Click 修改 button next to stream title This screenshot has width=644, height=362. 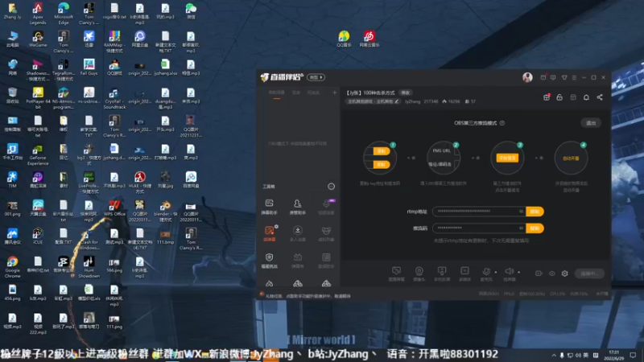pos(406,93)
